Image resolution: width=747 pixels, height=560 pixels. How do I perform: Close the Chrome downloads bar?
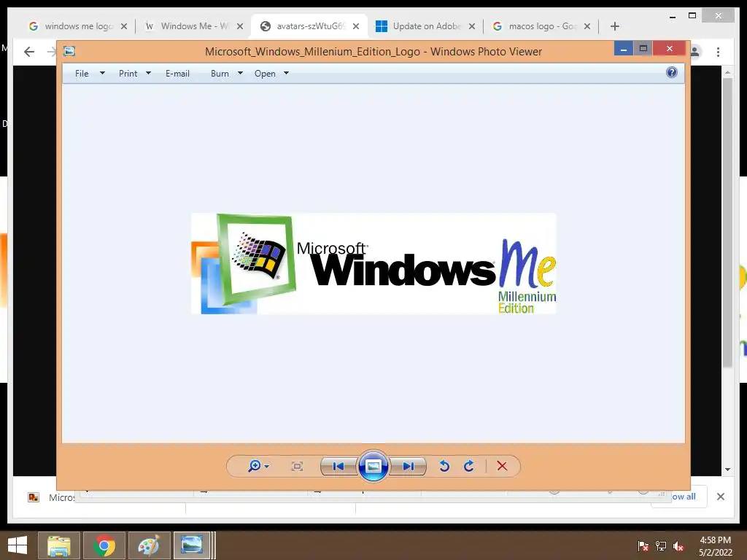pyautogui.click(x=721, y=497)
